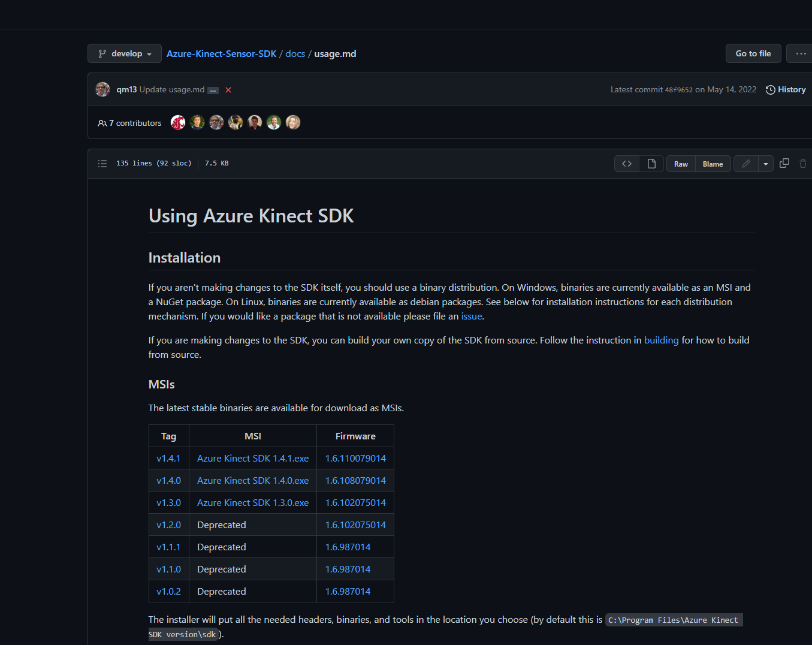812x645 pixels.
Task: Open seventh contributor avatar
Action: tap(293, 122)
